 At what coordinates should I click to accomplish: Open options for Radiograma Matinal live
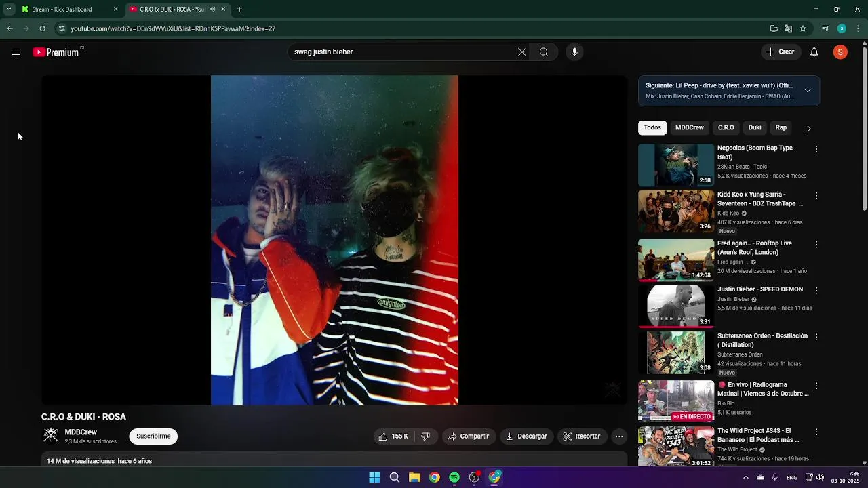(816, 386)
